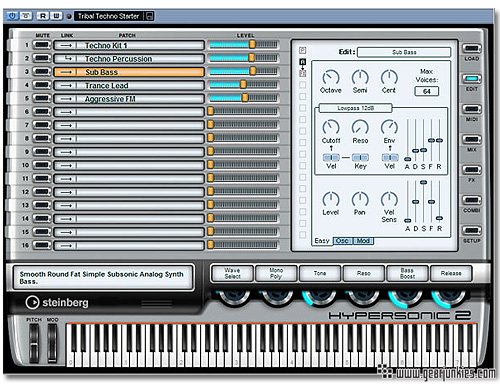
Task: Open the MIDI page button
Action: point(472,109)
